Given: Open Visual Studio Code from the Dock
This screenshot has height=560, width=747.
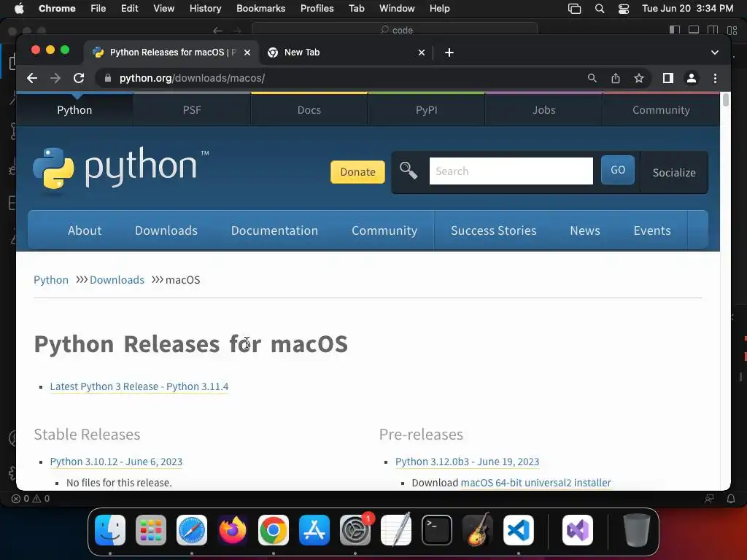Looking at the screenshot, I should 519,530.
